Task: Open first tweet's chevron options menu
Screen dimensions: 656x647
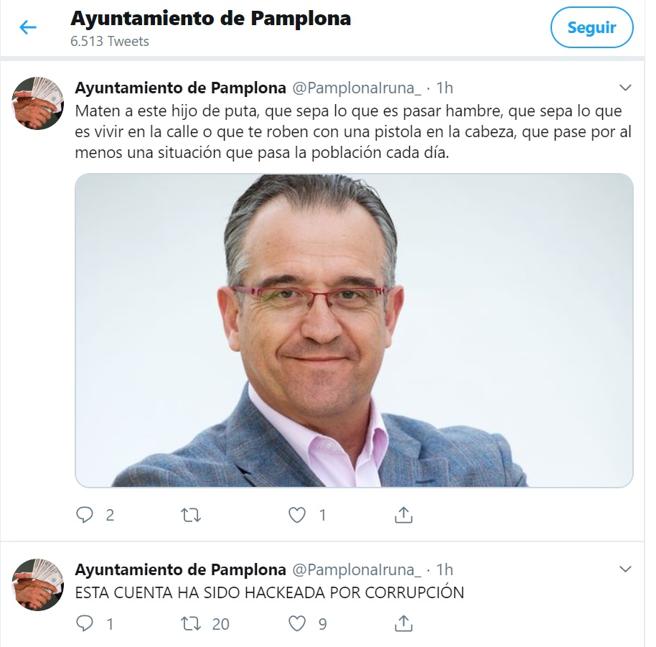Action: 625,88
